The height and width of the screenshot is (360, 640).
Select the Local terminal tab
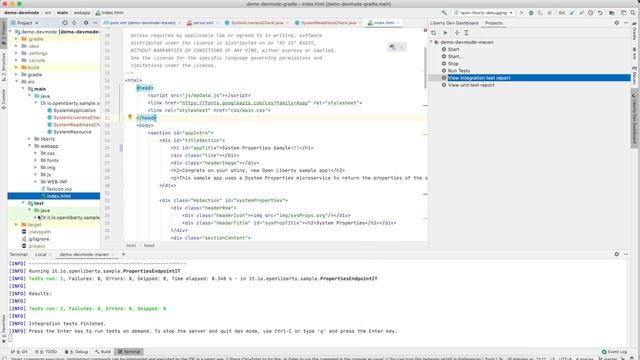point(40,254)
